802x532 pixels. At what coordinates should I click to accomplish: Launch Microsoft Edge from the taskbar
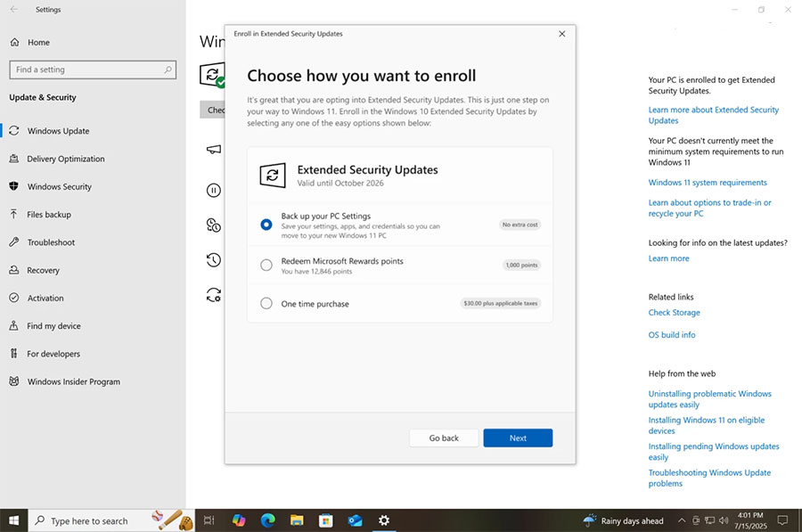[x=267, y=520]
